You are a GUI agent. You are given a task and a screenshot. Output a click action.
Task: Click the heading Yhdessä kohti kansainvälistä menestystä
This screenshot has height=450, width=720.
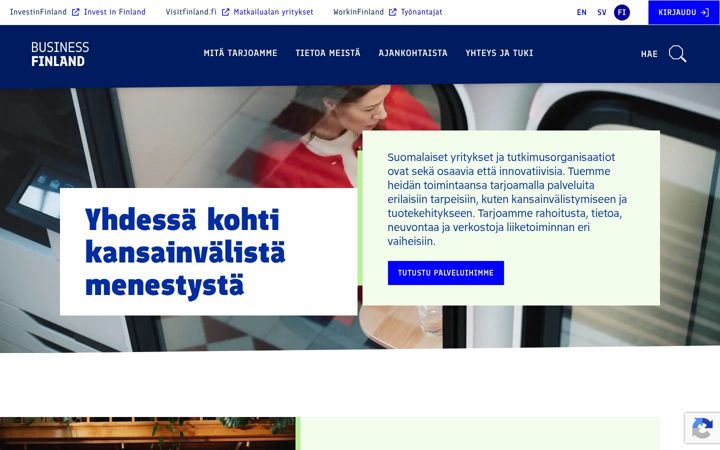click(185, 252)
